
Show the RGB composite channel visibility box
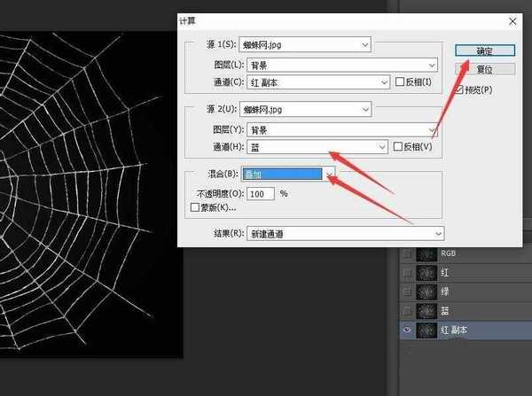coord(407,254)
